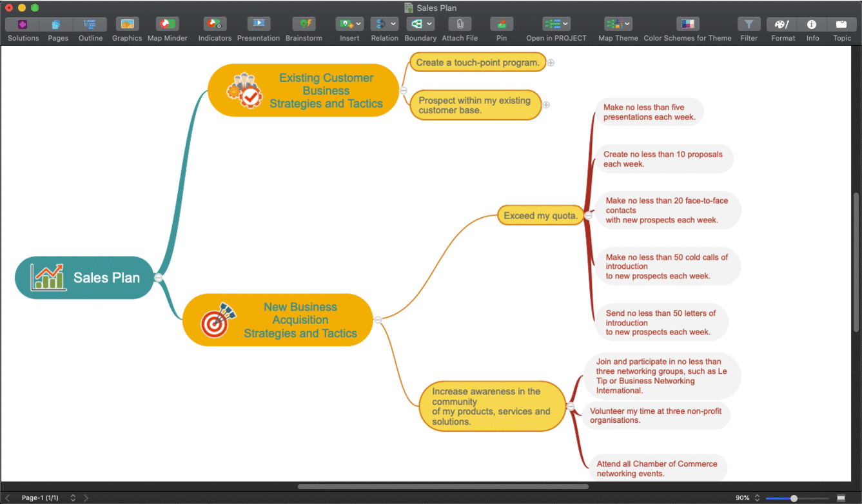Go to the next page arrow
862x504 pixels.
86,498
